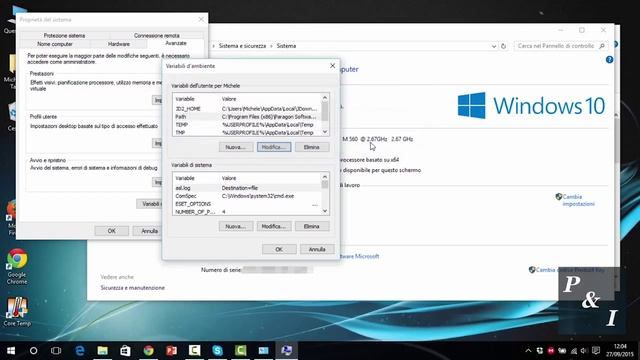This screenshot has height=360, width=640.
Task: Open the green C app on taskbar
Action: pyautogui.click(x=240, y=351)
